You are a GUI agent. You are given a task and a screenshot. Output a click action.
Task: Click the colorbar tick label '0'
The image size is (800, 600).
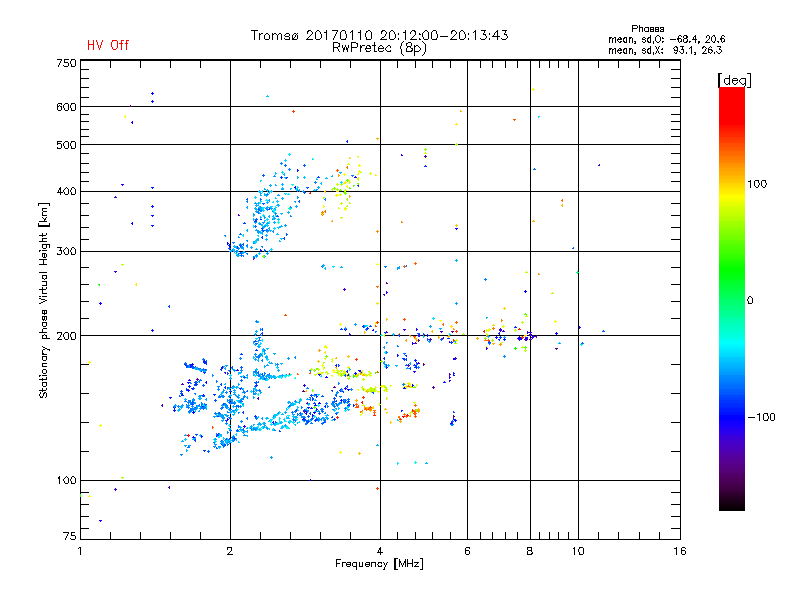click(x=750, y=301)
